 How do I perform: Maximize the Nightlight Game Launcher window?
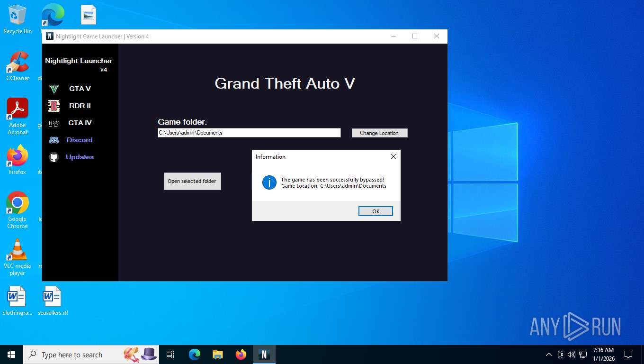click(x=415, y=36)
